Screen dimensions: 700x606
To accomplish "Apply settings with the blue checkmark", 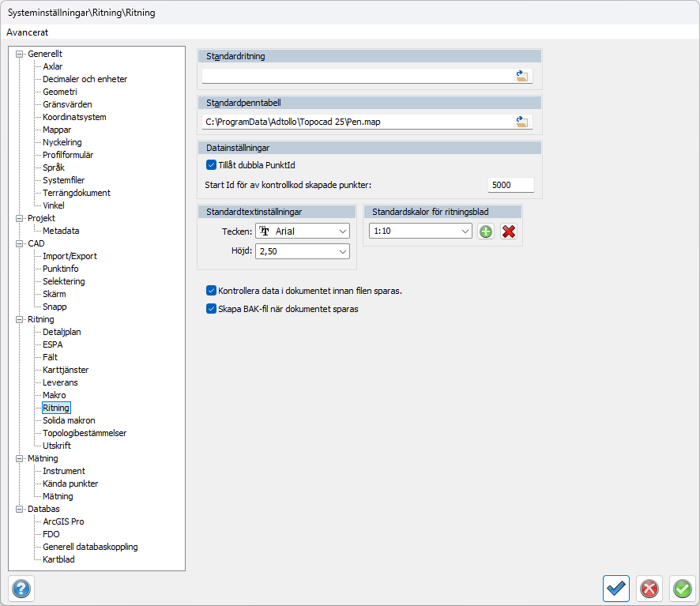I will [615, 589].
